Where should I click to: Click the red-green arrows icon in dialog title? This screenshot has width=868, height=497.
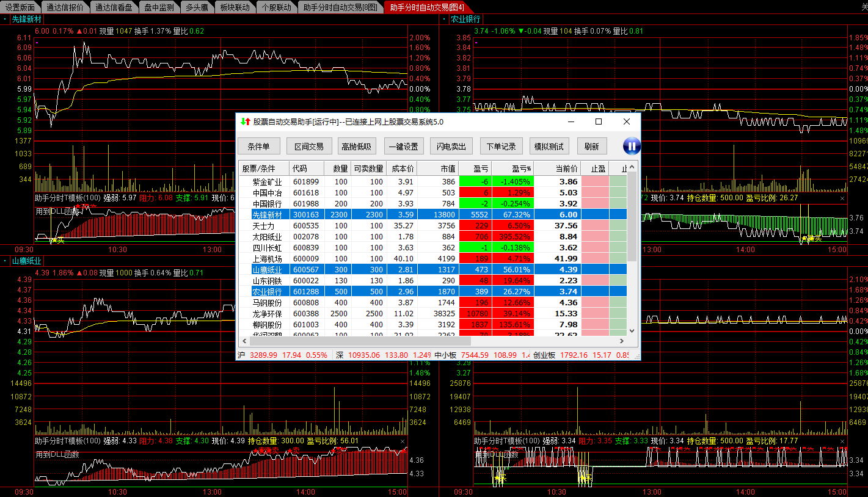(x=246, y=122)
